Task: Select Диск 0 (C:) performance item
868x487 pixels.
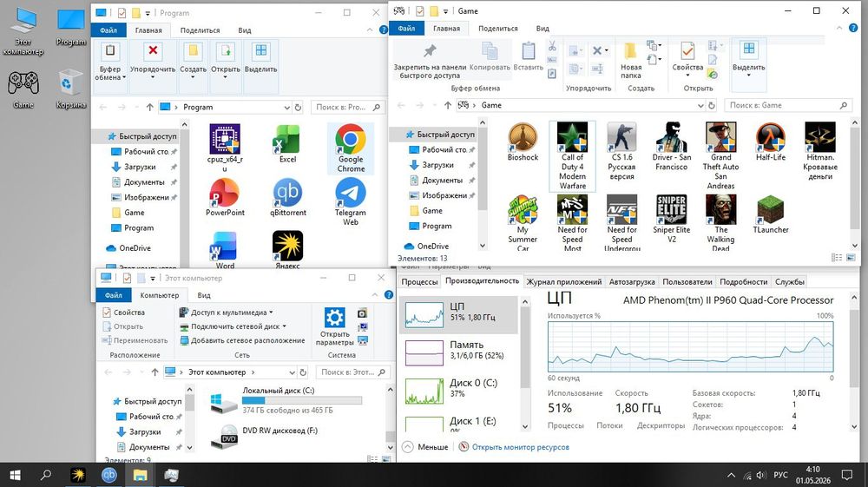Action: pos(458,391)
